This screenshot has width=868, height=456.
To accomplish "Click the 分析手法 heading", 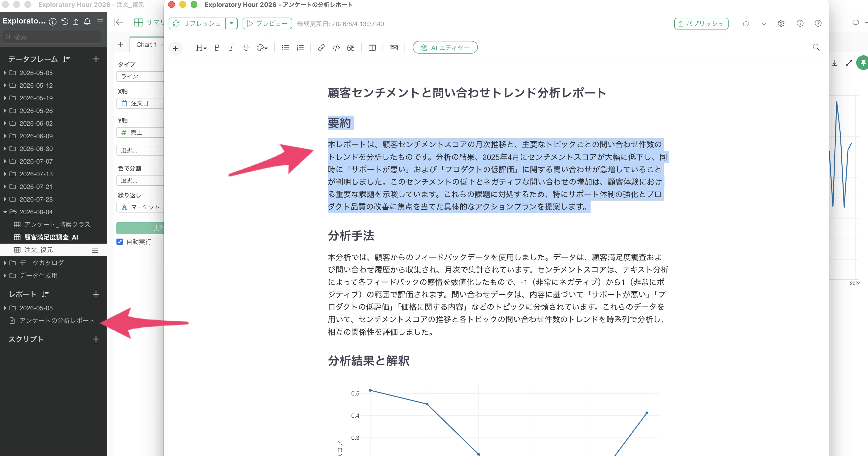I will point(351,236).
